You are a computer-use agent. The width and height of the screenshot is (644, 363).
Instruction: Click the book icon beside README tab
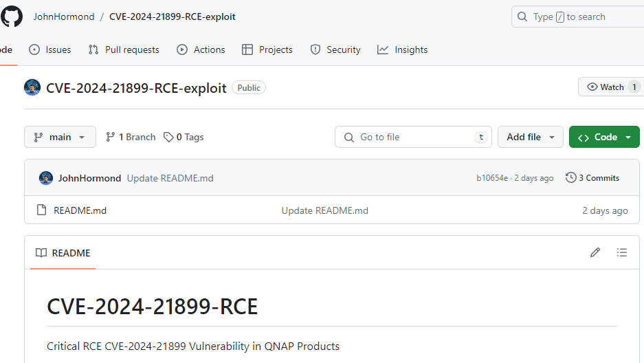coord(41,253)
